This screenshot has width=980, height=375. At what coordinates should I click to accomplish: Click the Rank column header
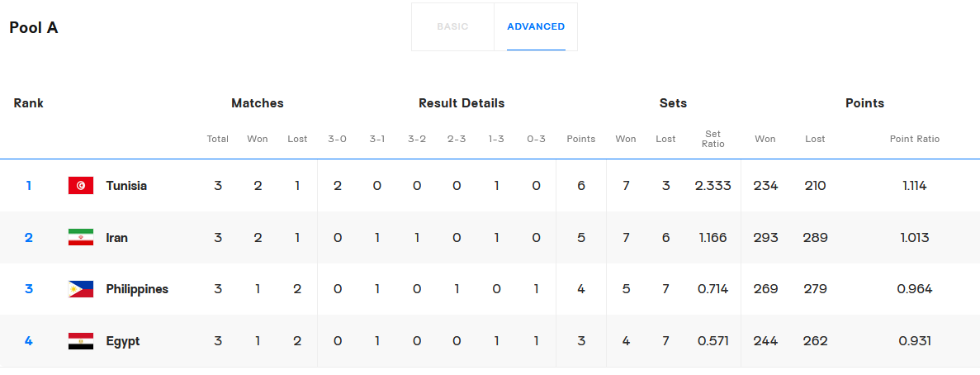(x=29, y=103)
